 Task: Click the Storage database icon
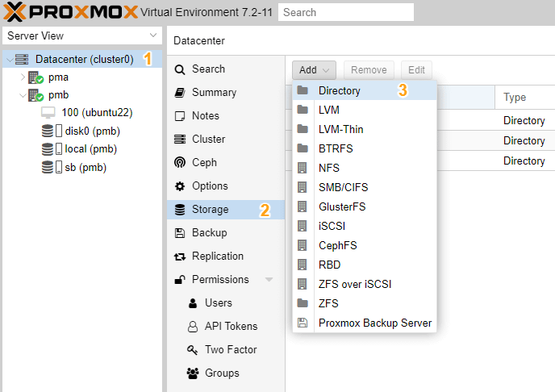click(180, 210)
